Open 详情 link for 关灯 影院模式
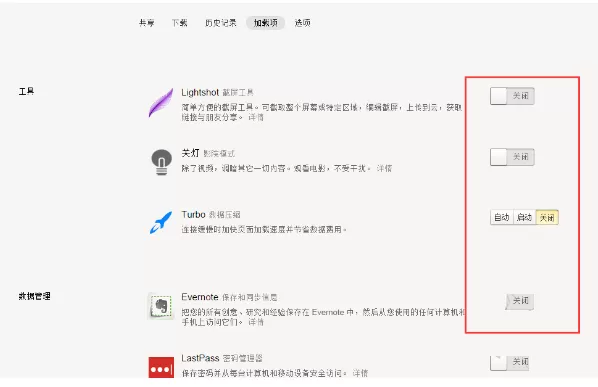The image size is (598, 387). (384, 168)
